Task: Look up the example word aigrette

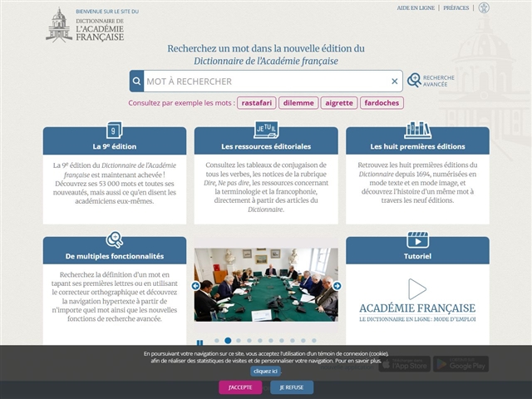Action: 339,103
